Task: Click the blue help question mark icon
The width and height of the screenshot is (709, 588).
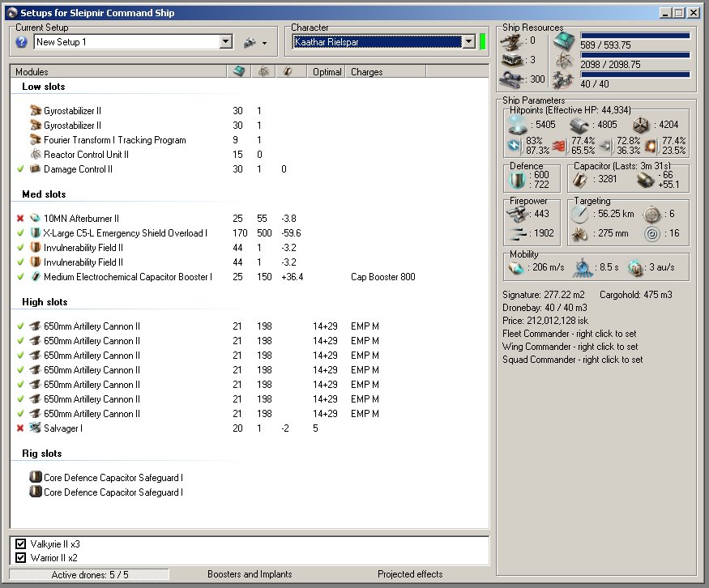Action: 22,42
